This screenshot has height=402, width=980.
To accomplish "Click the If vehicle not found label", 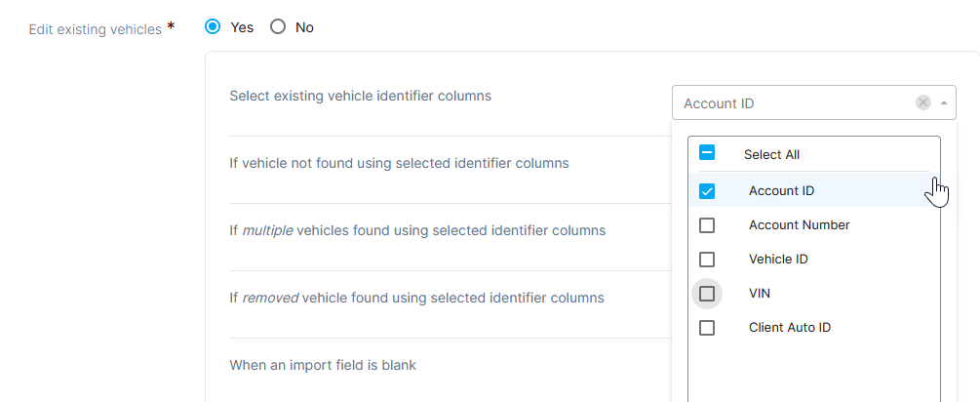I will click(x=398, y=163).
